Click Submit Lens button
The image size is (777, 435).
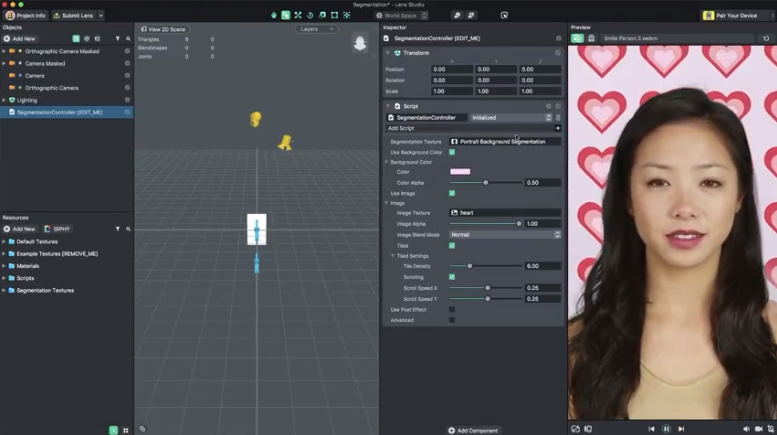(74, 15)
